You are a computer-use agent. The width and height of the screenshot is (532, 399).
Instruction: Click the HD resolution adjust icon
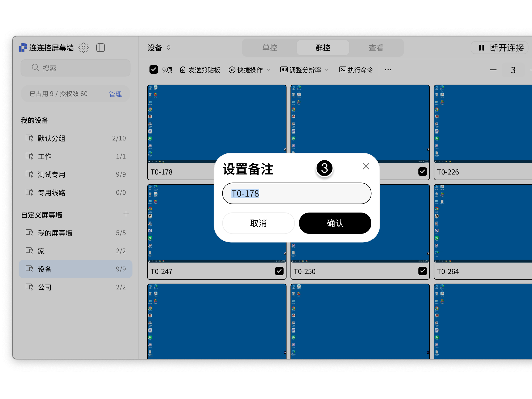284,70
